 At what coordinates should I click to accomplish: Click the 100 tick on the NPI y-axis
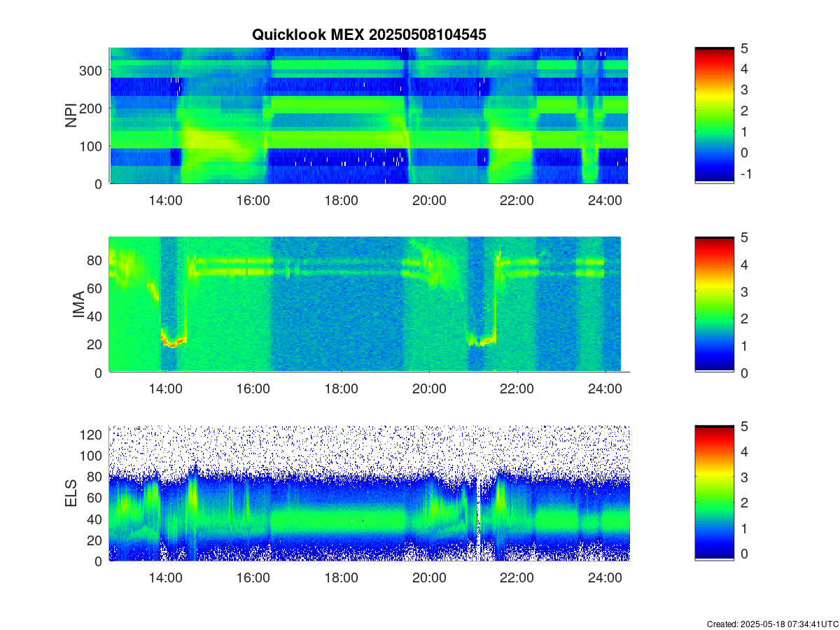click(x=92, y=146)
